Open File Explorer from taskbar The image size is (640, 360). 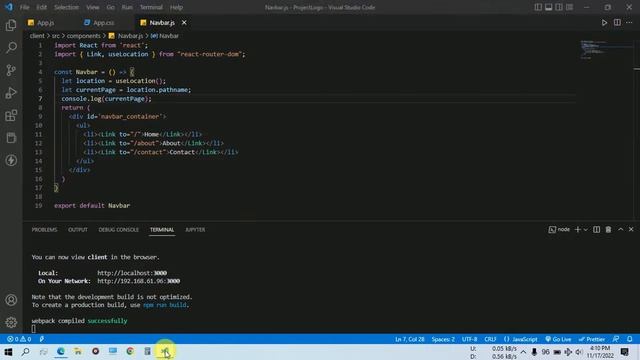point(78,351)
